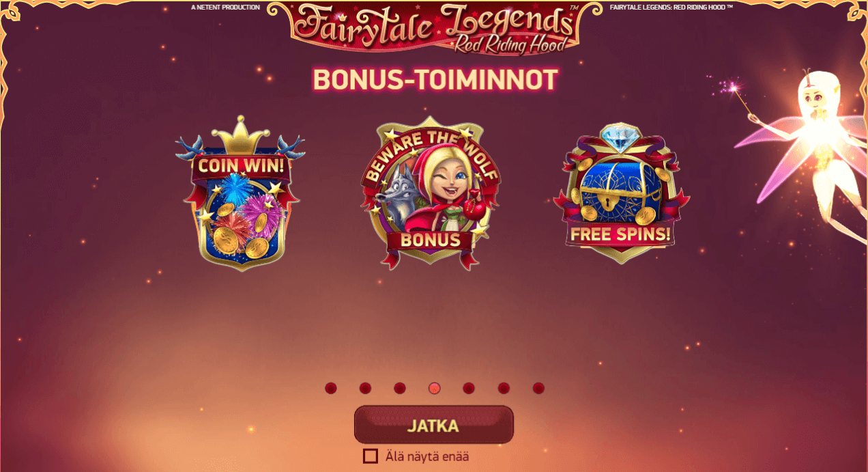
Task: Jump to the sixth intro page dot
Action: pyautogui.click(x=504, y=388)
